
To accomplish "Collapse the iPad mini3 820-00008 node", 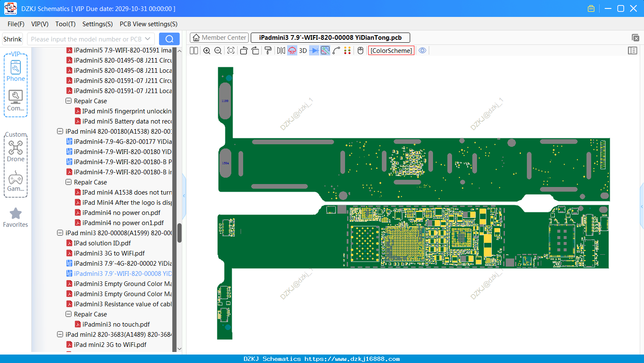I will [x=60, y=233].
